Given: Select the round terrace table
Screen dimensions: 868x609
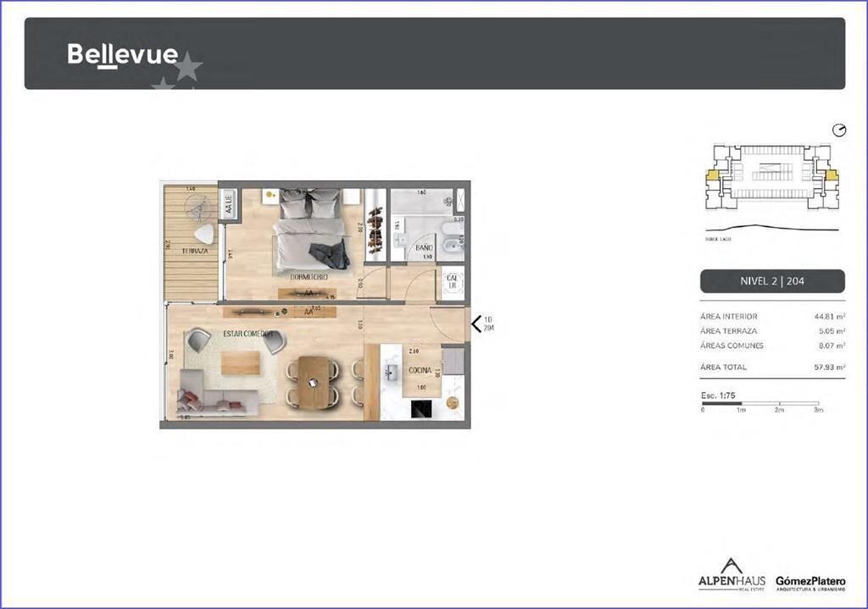Looking at the screenshot, I should click(x=197, y=210).
